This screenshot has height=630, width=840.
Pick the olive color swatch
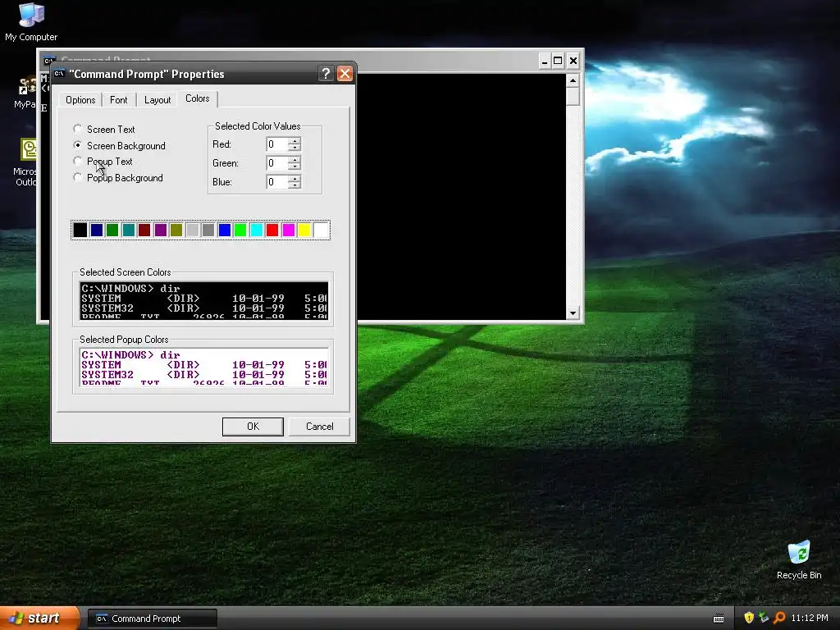(x=176, y=230)
